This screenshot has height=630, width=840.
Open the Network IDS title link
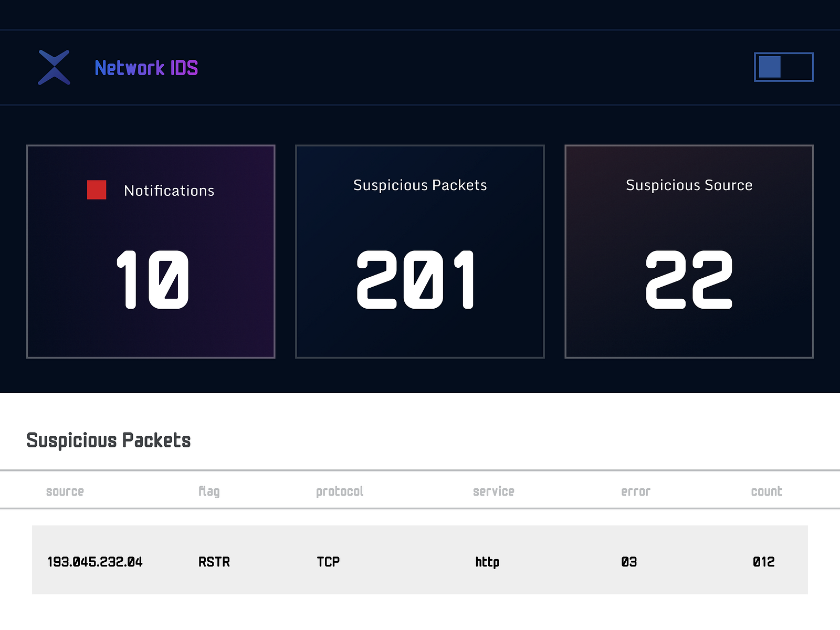pyautogui.click(x=146, y=67)
